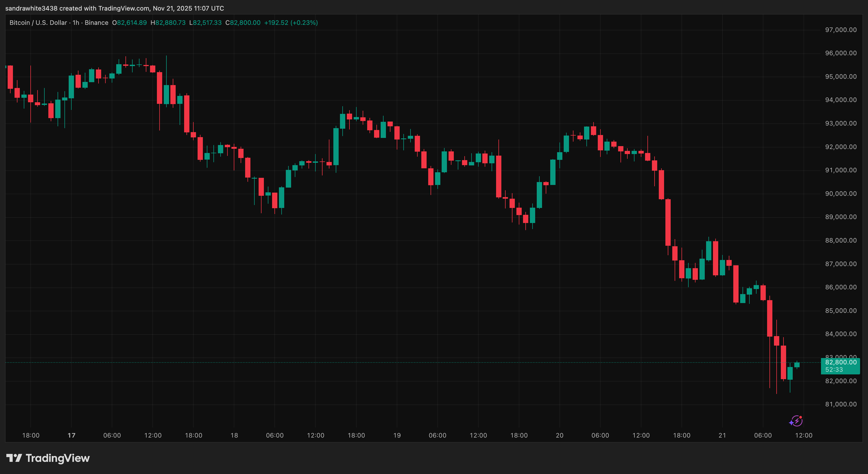This screenshot has height=474, width=868.
Task: Click the sandrawhite3438 author link
Action: tap(32, 8)
